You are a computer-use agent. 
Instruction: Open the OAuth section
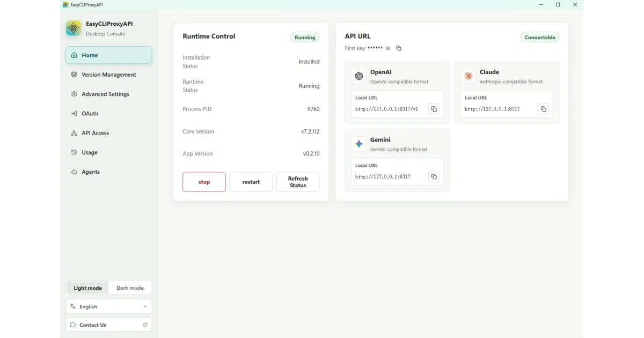(109, 114)
